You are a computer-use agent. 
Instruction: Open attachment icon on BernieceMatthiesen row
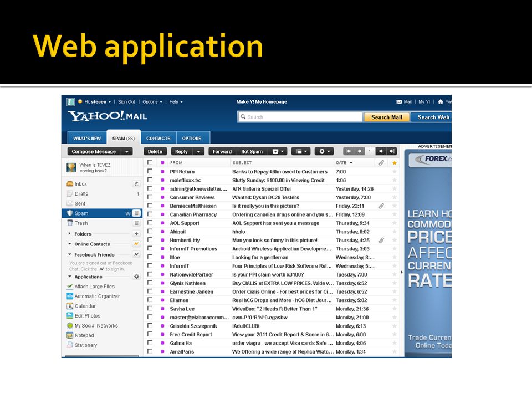tap(381, 206)
